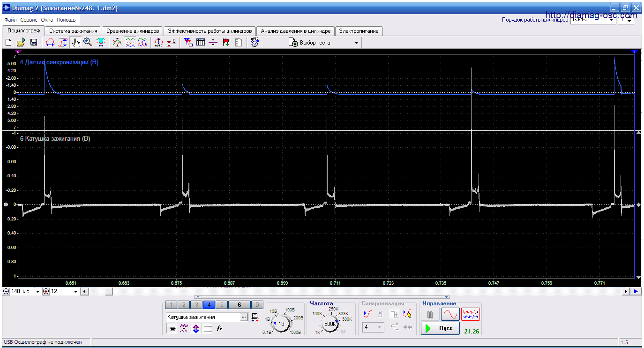644x348 pixels.
Task: Select channel 6 button
Action: click(240, 305)
